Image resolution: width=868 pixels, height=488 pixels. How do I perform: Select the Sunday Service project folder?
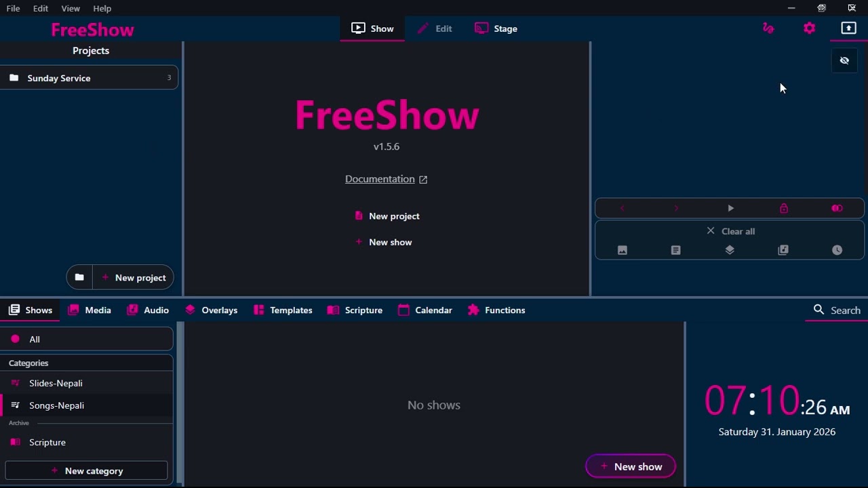89,78
